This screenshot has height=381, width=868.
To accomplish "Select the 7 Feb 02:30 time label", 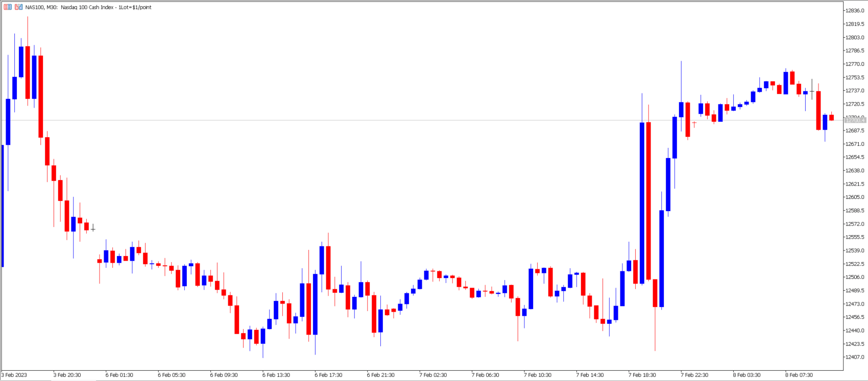I will point(433,375).
